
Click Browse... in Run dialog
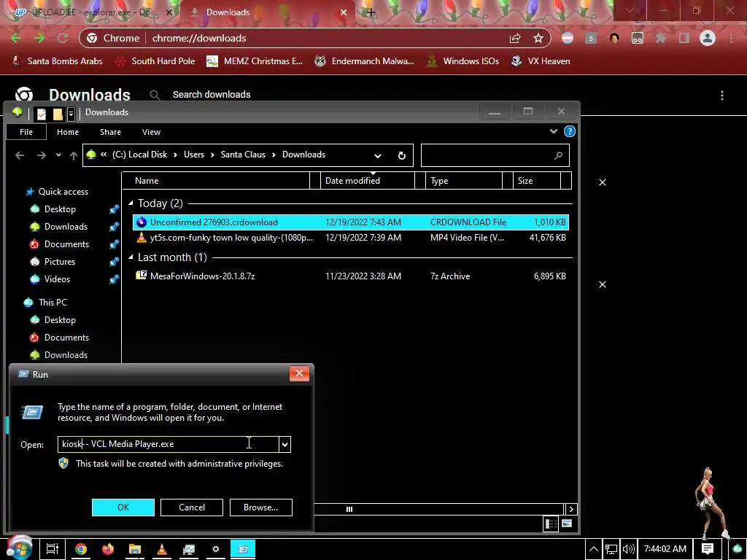coord(260,507)
